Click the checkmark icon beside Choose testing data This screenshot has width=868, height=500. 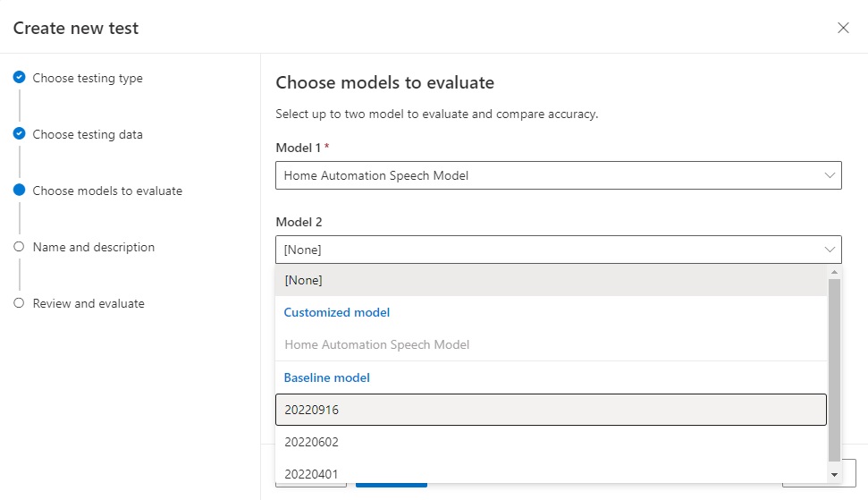pyautogui.click(x=19, y=134)
